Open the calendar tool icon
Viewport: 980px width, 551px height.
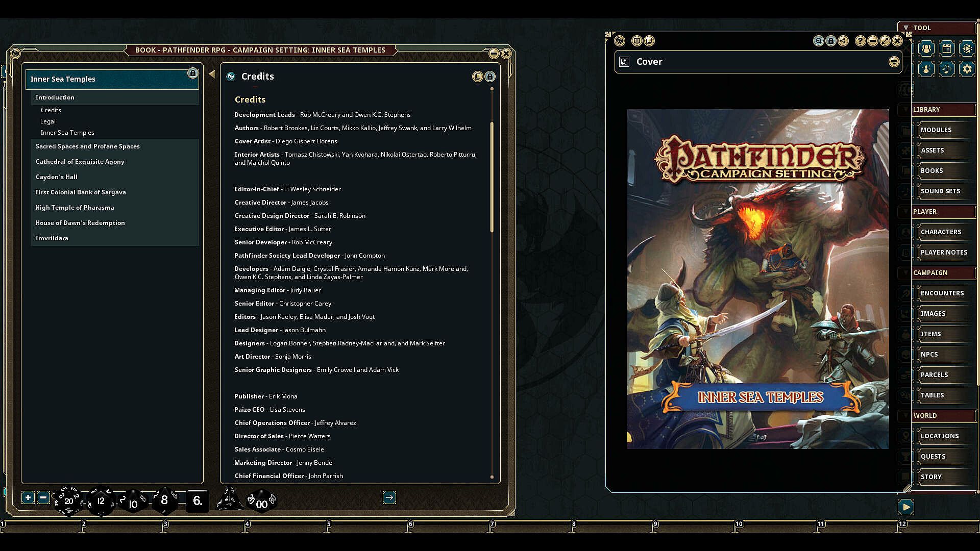coord(946,48)
